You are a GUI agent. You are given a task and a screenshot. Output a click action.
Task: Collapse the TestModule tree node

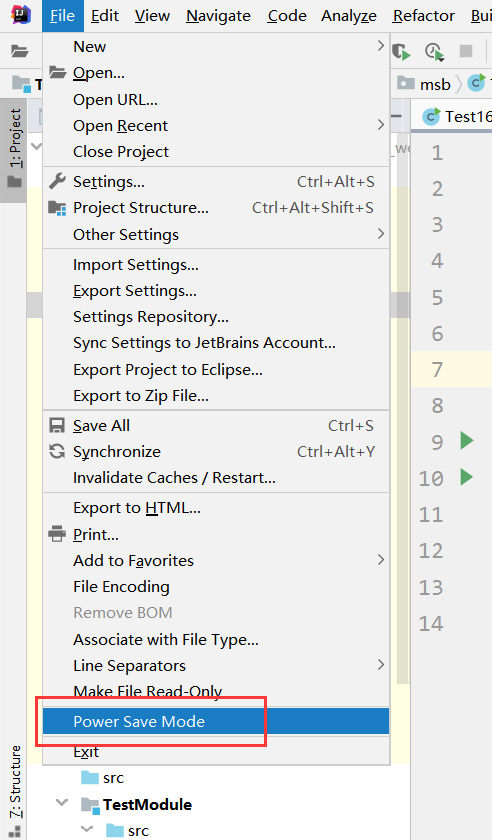62,803
